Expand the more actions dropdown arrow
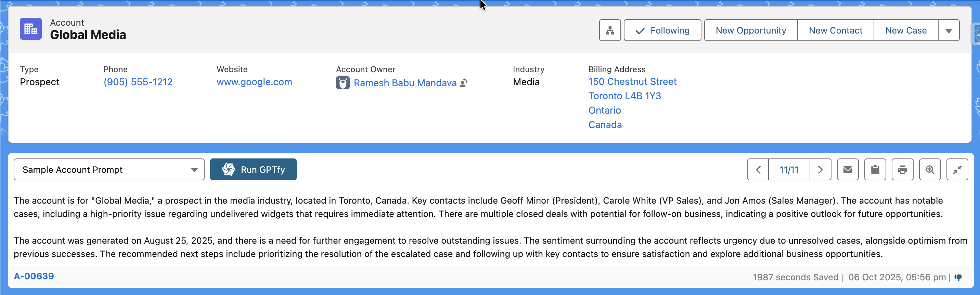This screenshot has width=980, height=295. coord(949,30)
